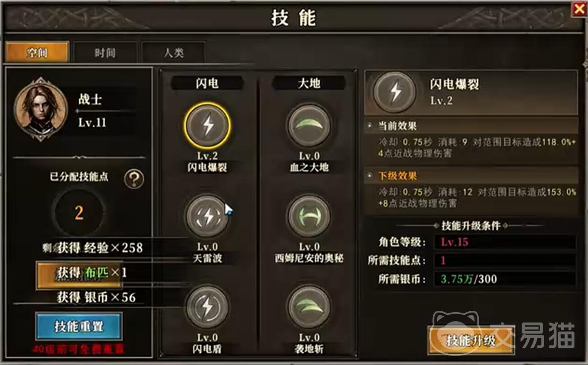Select the 闪电爆裂 lightning skill icon
Image resolution: width=588 pixels, height=365 pixels.
[207, 126]
